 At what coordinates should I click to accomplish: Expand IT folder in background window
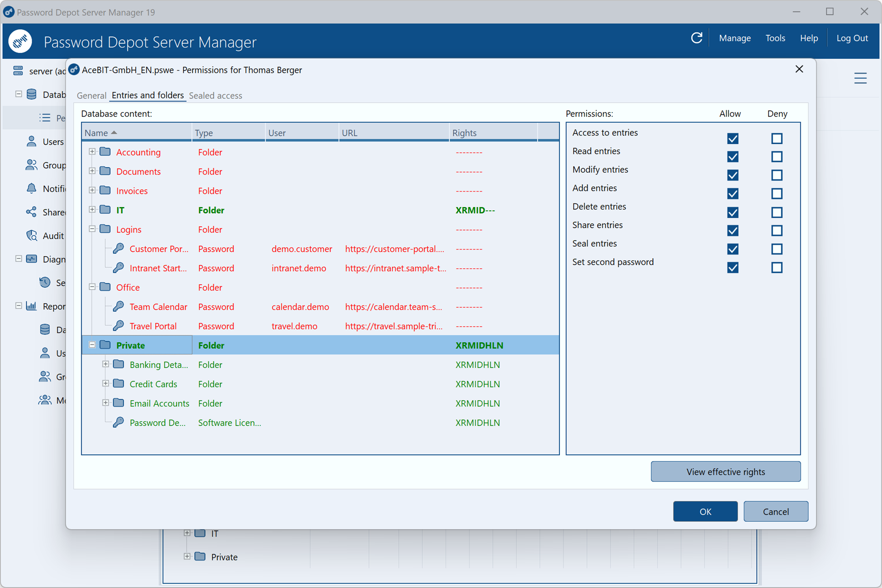pyautogui.click(x=187, y=533)
